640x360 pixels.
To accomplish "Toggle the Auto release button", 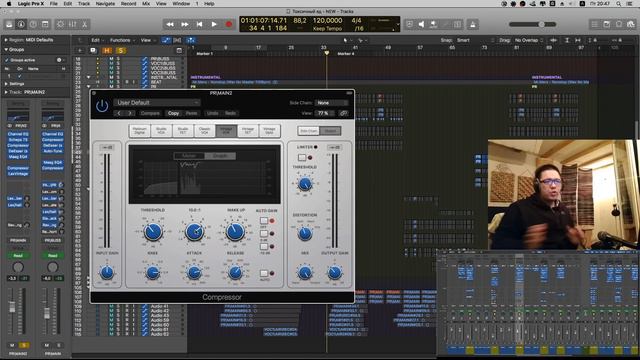I will coord(264,273).
